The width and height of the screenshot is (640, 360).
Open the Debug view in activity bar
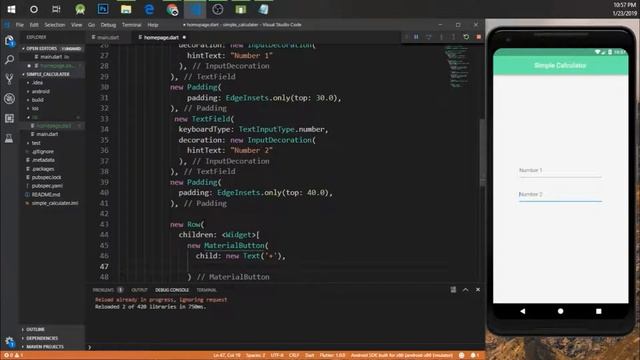click(x=9, y=98)
